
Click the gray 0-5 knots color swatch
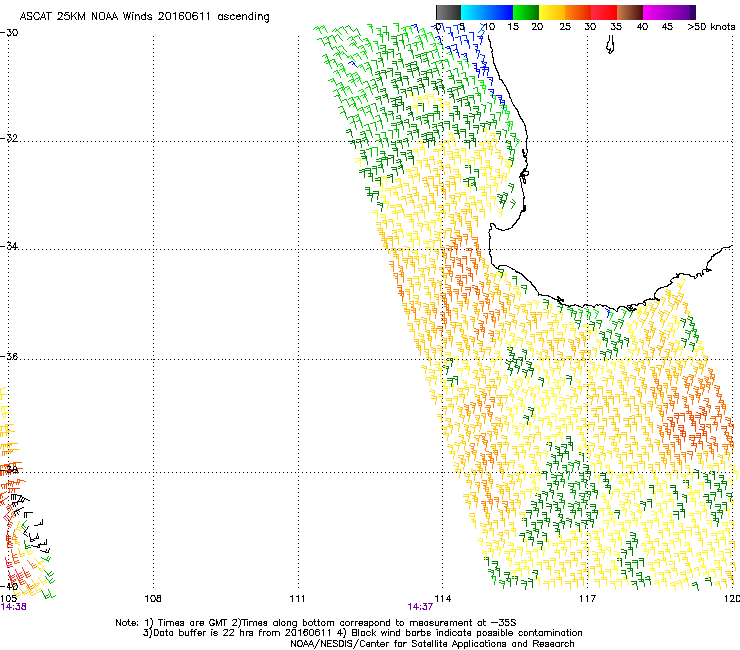(448, 12)
